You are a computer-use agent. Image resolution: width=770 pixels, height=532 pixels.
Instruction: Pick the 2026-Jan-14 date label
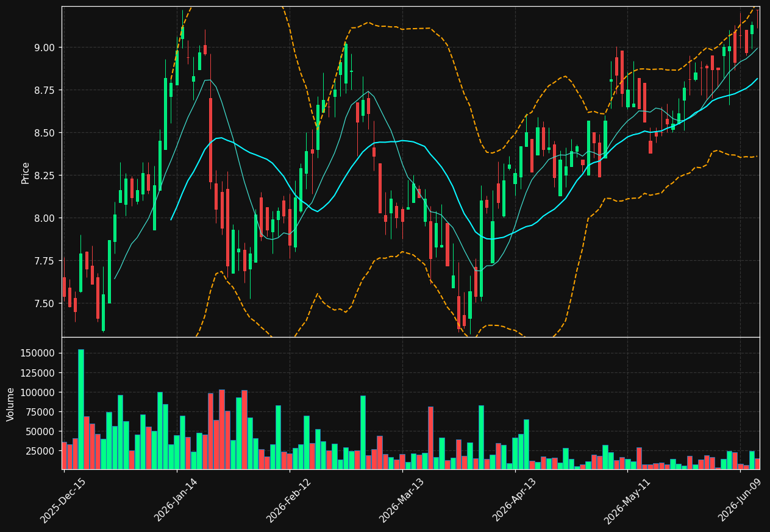(x=176, y=500)
